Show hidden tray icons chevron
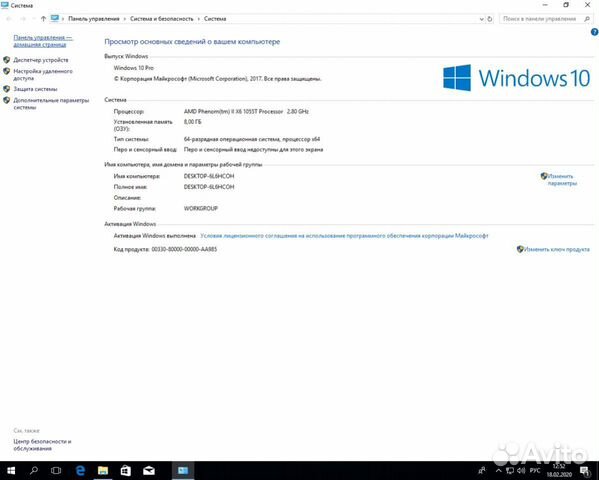This screenshot has height=480, width=599. [x=499, y=470]
